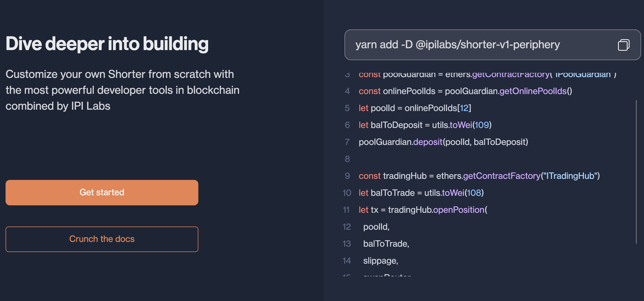Click the getOnlinePoolIds call on line 4
This screenshot has height=301, width=644.
535,91
